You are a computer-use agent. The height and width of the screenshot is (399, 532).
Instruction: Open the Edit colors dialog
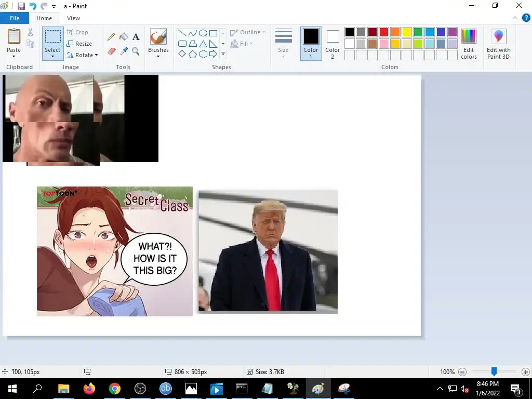(469, 44)
